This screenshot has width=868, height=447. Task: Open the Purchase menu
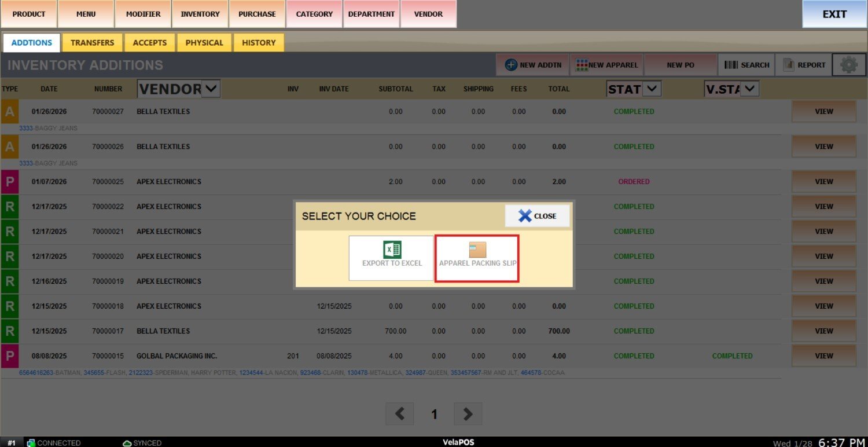[x=257, y=14]
